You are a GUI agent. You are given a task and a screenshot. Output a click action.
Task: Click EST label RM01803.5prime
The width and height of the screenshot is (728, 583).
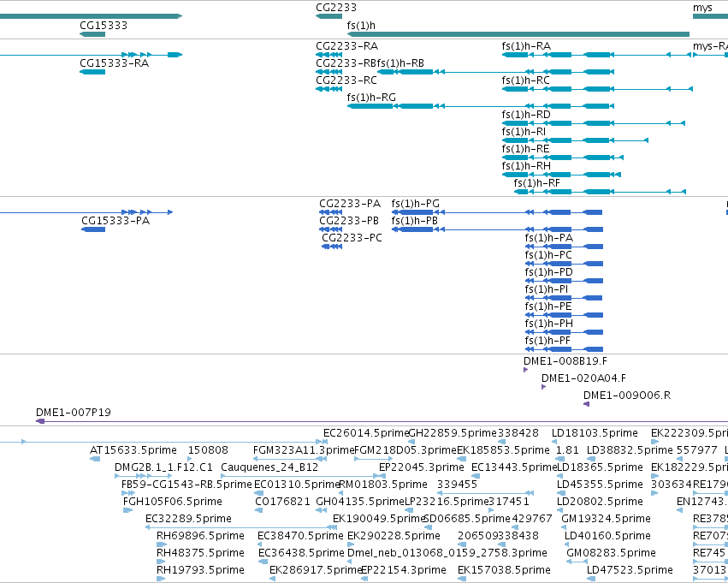pyautogui.click(x=383, y=485)
